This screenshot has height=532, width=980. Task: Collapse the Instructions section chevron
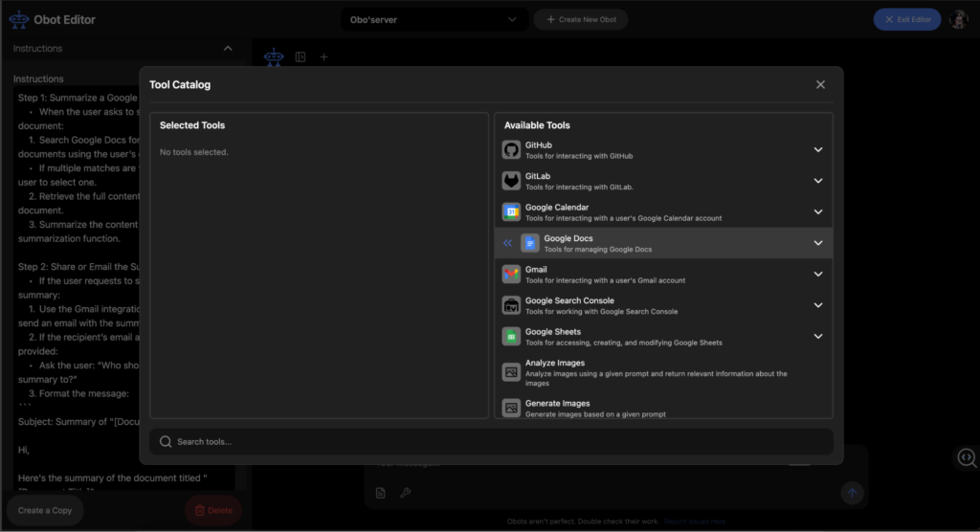(x=228, y=48)
